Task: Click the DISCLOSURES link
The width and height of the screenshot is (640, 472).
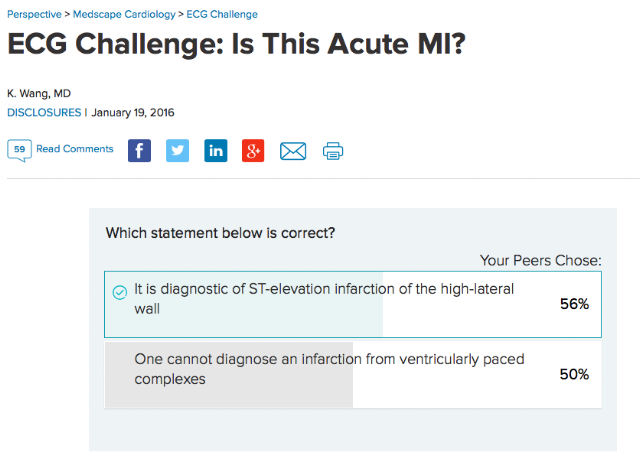Action: point(44,113)
